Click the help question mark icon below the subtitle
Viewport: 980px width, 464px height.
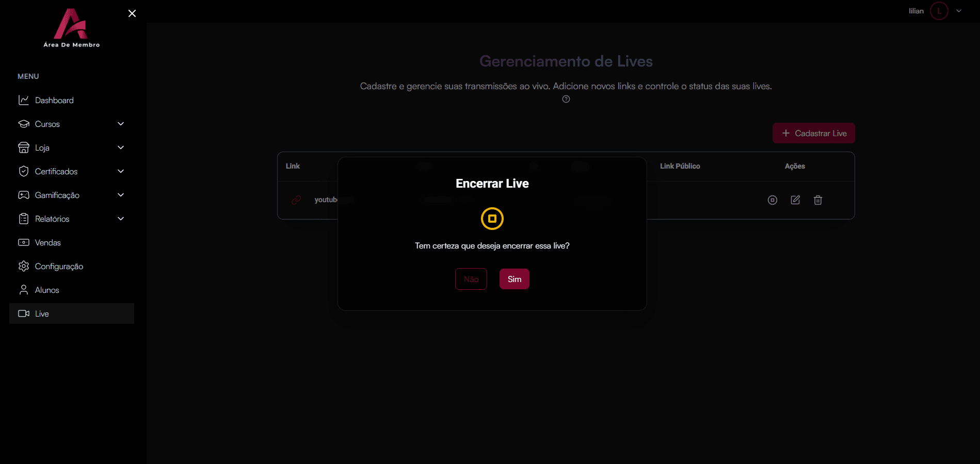coord(566,98)
